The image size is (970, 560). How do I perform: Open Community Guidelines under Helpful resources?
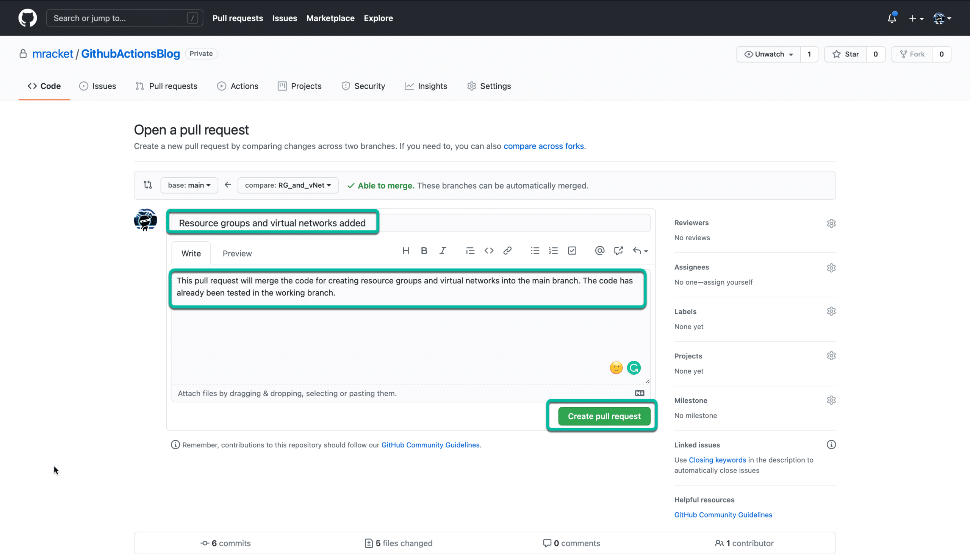723,515
